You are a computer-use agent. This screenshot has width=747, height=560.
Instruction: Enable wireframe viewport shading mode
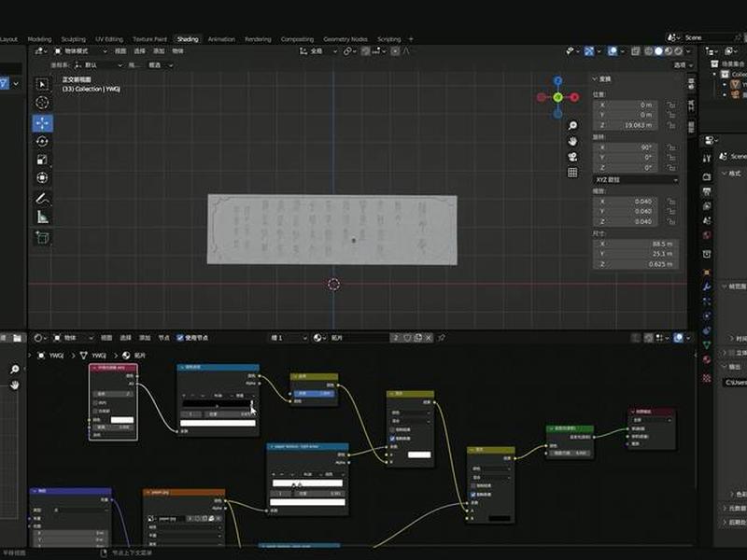(x=649, y=51)
